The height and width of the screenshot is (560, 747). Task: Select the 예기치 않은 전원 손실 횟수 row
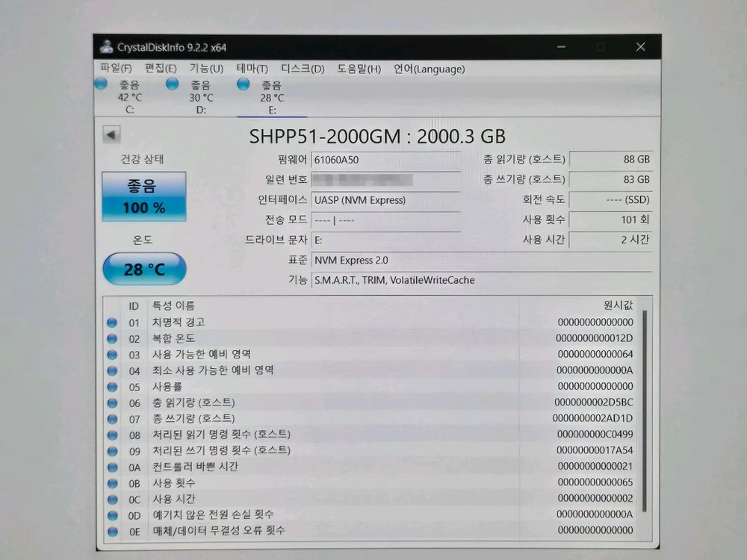click(x=371, y=514)
